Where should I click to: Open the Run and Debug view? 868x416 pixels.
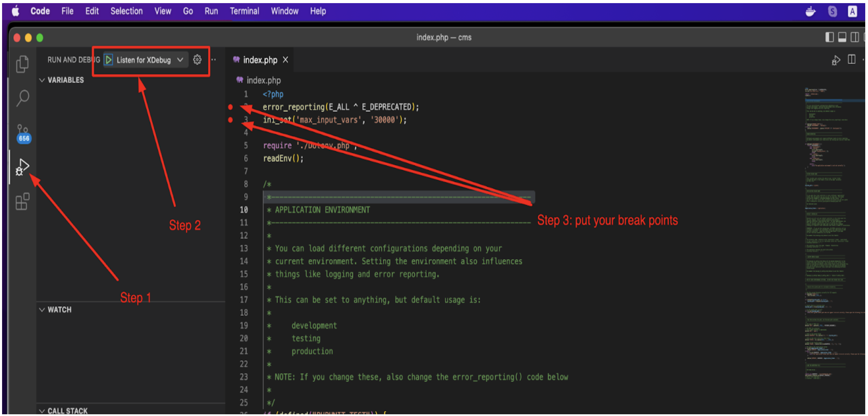[x=22, y=168]
